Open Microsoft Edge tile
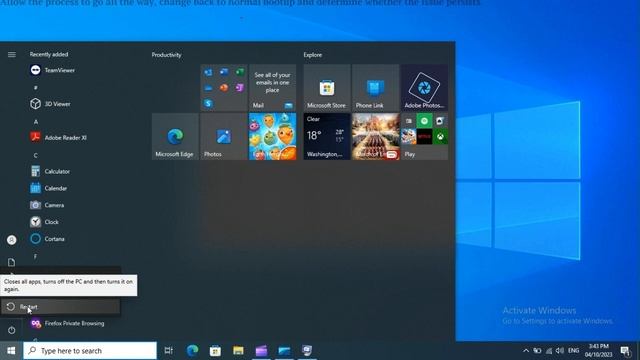This screenshot has width=640, height=360. 175,136
